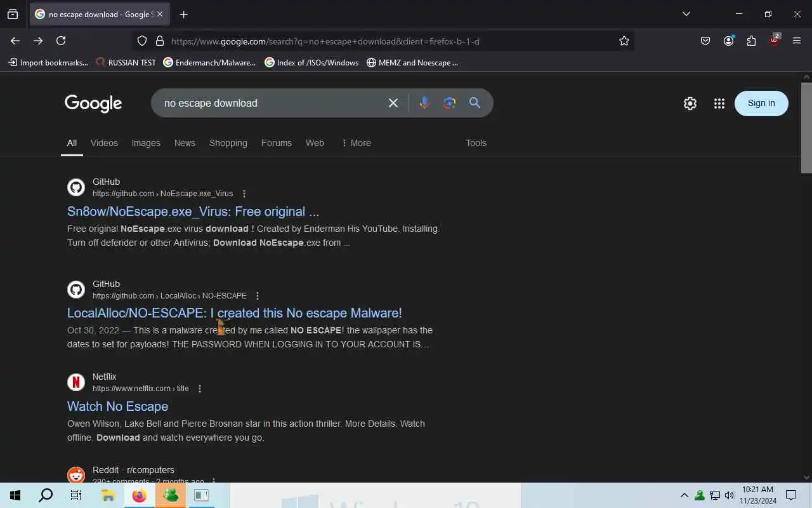Open Google quick settings gear
Screen dimensions: 812x508
click(690, 104)
